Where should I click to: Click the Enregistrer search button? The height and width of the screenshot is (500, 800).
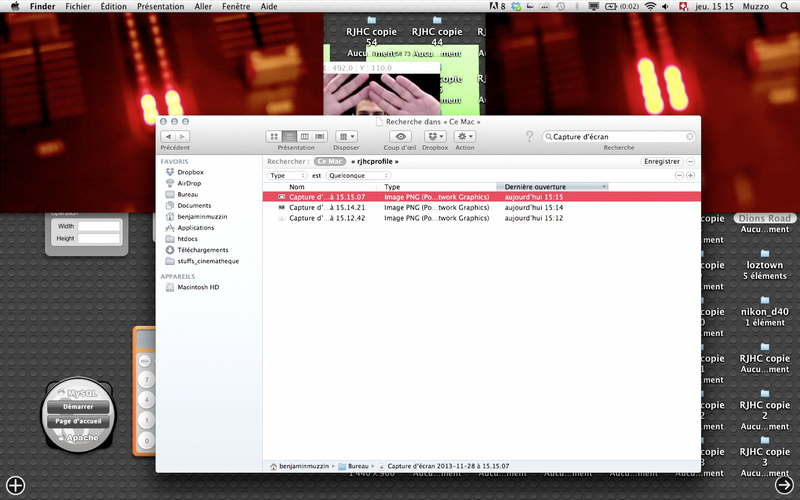coord(662,161)
